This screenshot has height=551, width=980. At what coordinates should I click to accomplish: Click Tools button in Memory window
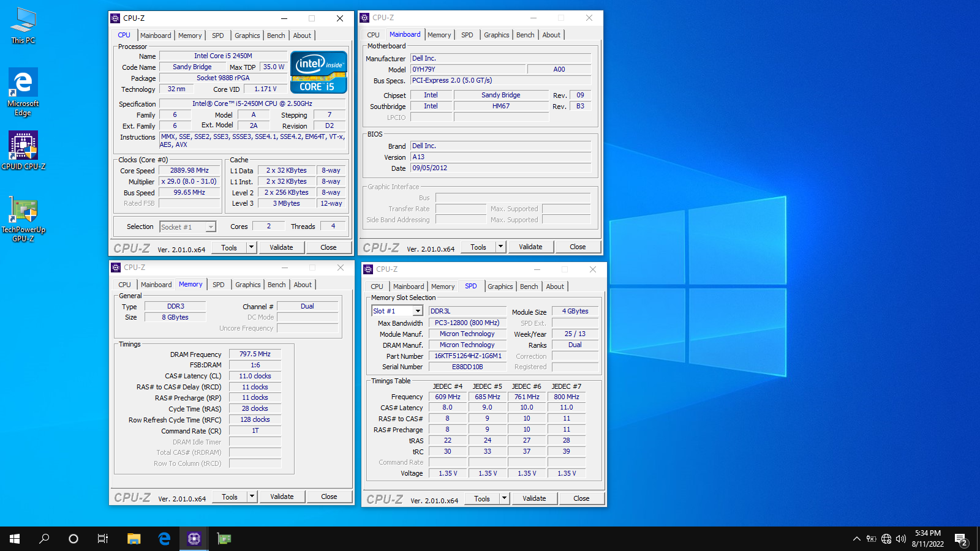(230, 497)
